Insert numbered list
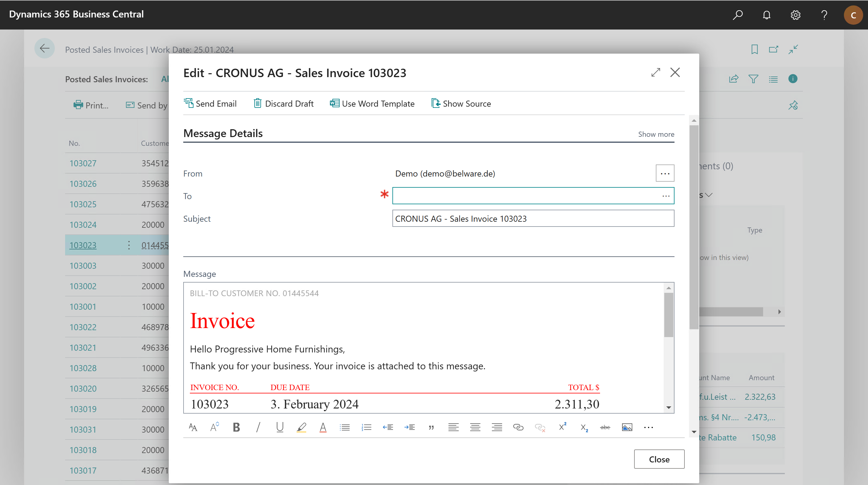 [x=366, y=427]
